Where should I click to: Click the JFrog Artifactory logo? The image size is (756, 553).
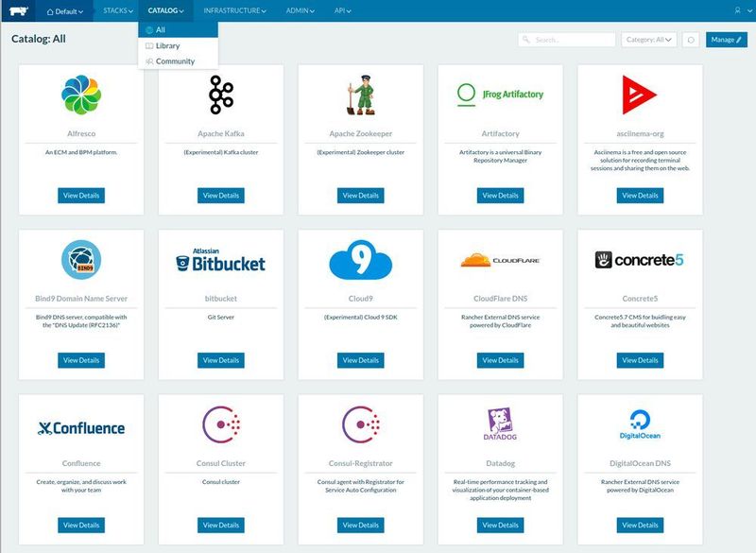500,95
